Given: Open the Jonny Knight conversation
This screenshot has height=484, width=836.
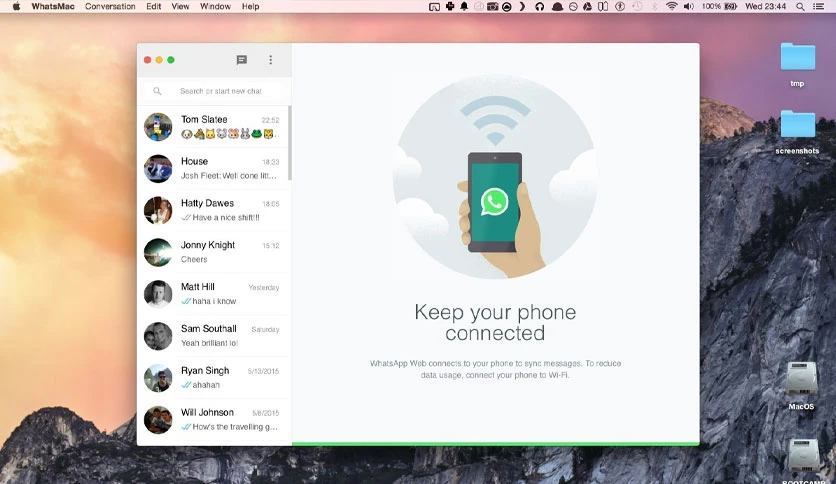Looking at the screenshot, I should click(x=213, y=252).
